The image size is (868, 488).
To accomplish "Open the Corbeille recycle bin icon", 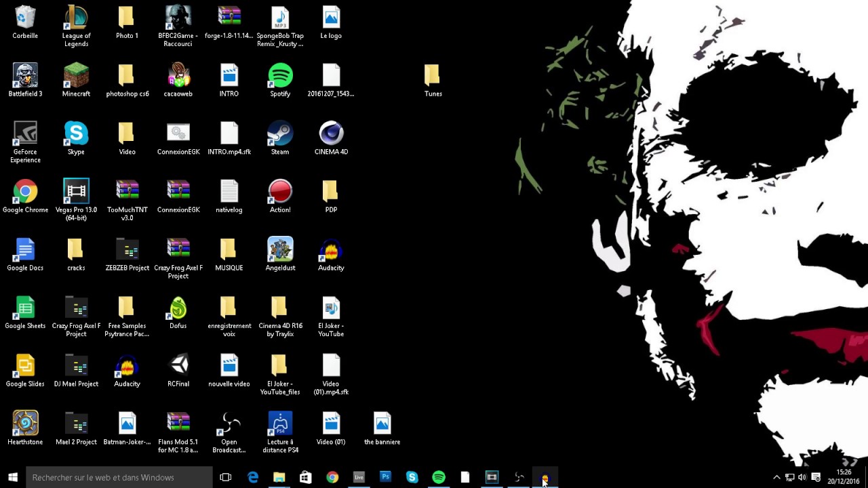I will pos(25,22).
